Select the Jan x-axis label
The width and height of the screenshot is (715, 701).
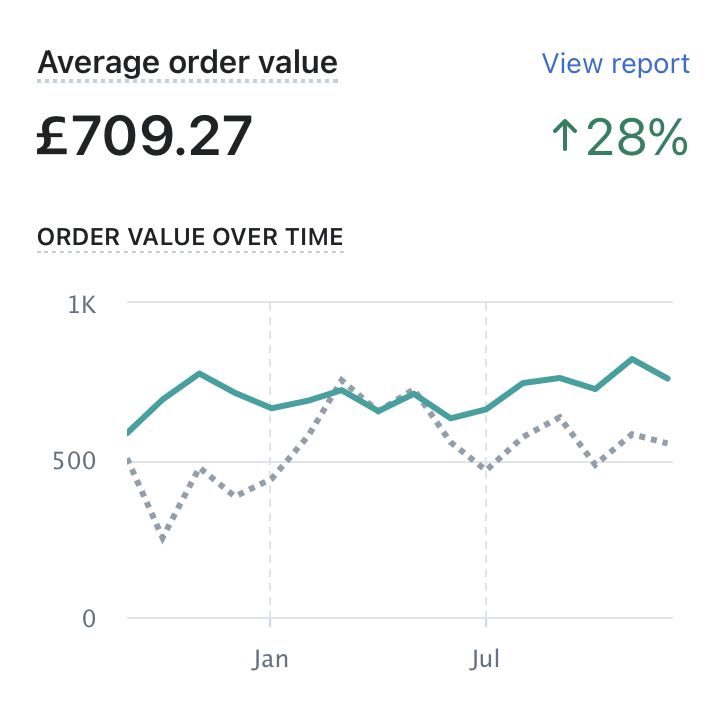pos(270,660)
